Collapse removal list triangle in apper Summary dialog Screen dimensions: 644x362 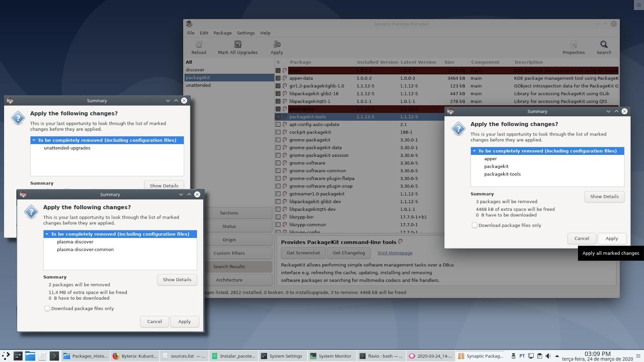pos(475,151)
